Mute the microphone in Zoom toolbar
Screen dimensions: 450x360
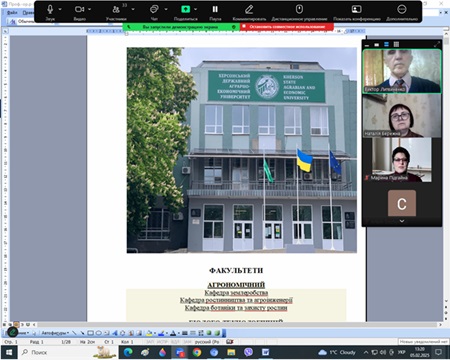point(50,10)
